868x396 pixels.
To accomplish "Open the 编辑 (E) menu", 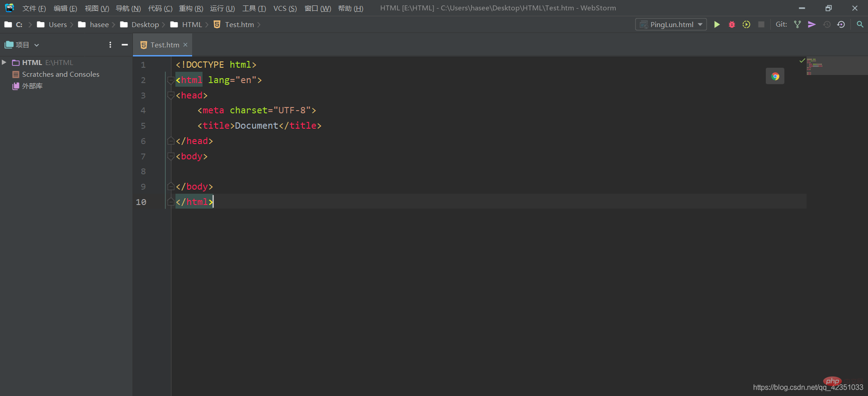I will coord(65,8).
